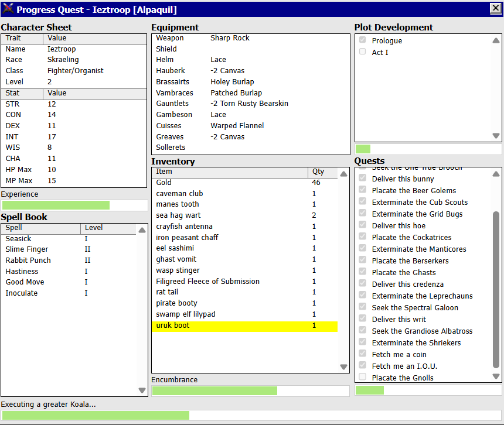Screen dimensions: 504x425
Task: Click the Weapon Sharp Rock row
Action: coord(251,38)
